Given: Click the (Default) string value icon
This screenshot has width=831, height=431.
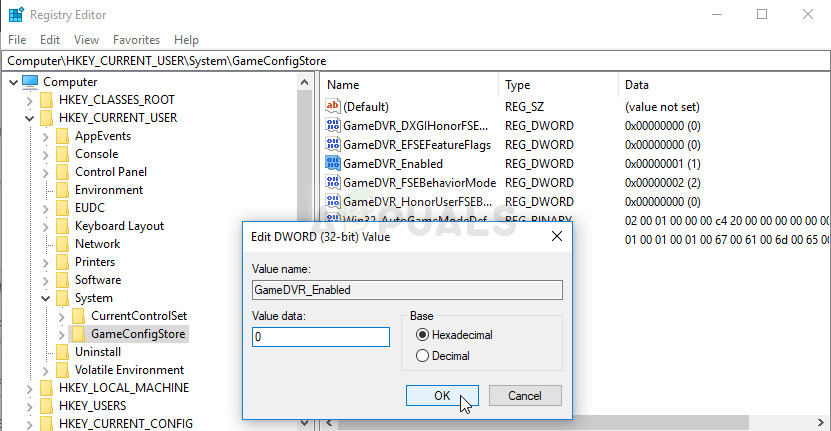Looking at the screenshot, I should click(x=332, y=106).
